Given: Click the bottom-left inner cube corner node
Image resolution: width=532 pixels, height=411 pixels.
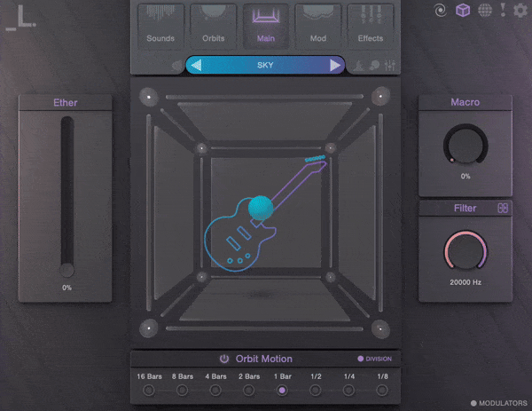Looking at the screenshot, I should click(x=202, y=277).
